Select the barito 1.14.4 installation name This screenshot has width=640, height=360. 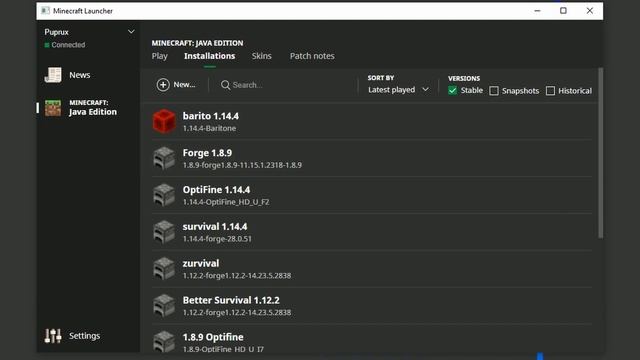point(211,116)
